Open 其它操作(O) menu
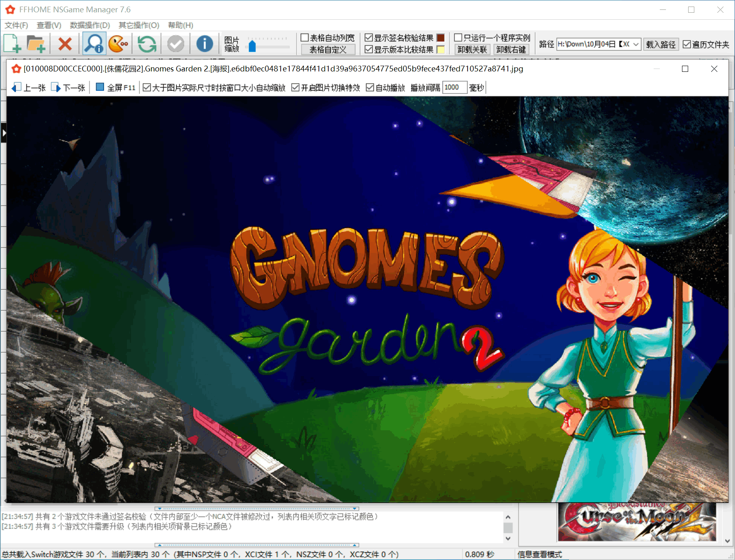Image resolution: width=735 pixels, height=560 pixels. tap(139, 25)
